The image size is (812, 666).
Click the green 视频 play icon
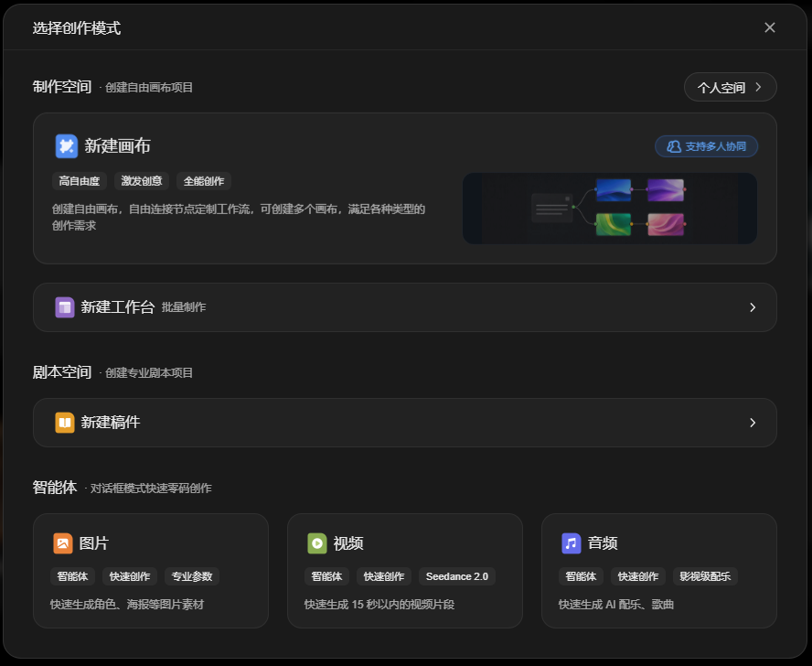[317, 543]
